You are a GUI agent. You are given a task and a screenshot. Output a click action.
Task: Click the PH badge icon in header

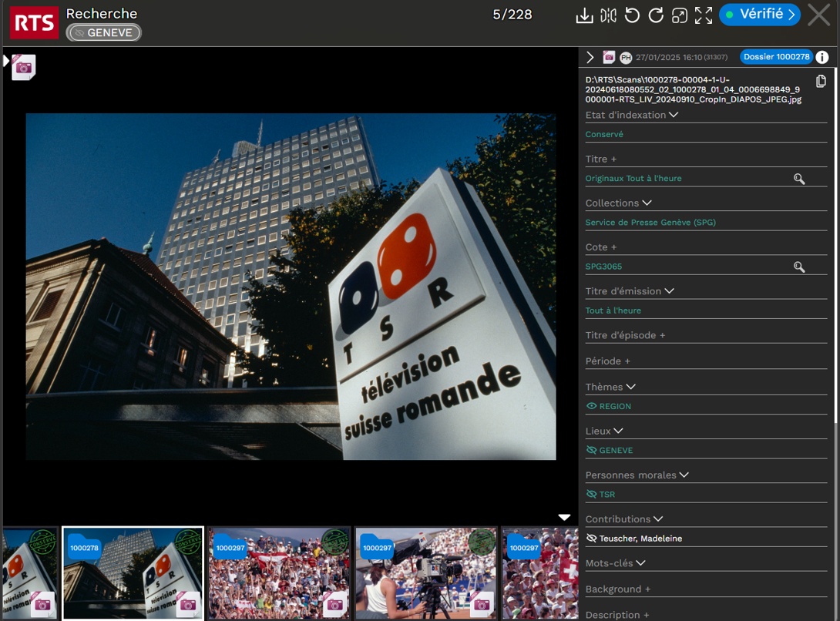click(x=626, y=57)
